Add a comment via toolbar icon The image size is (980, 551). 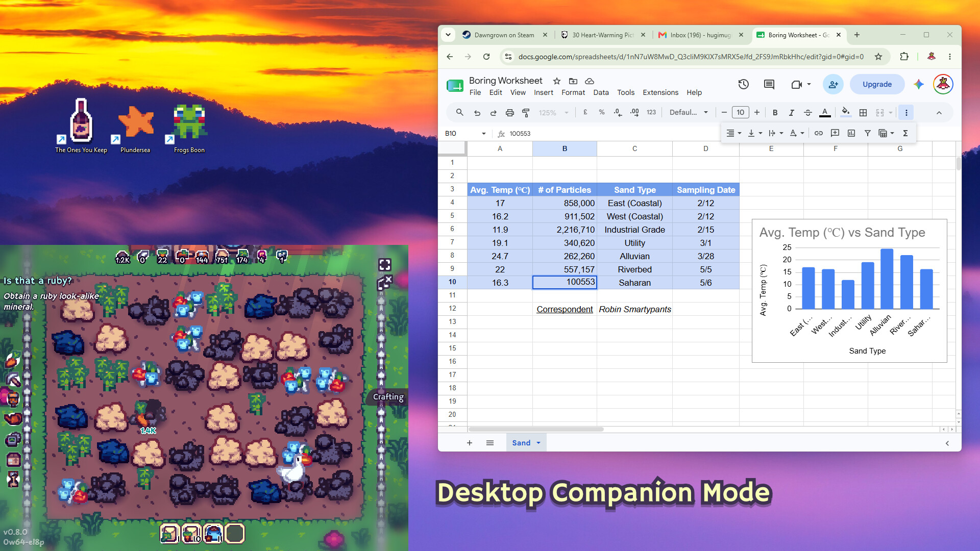point(835,133)
